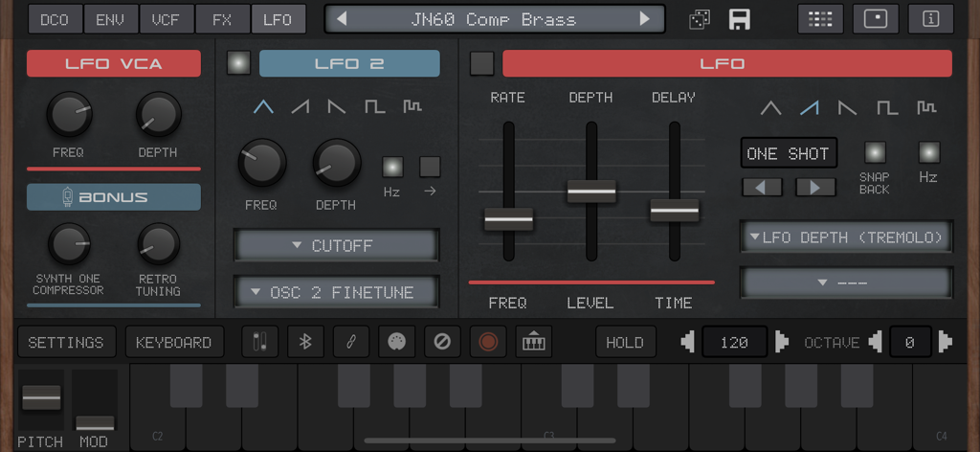Image resolution: width=980 pixels, height=452 pixels.
Task: Click the ONE SHOT mode button
Action: 789,153
